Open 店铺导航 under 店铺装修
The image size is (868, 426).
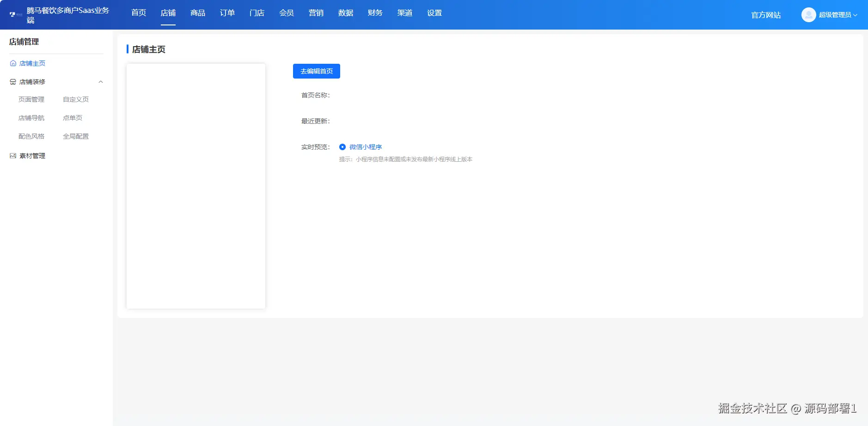coord(31,118)
